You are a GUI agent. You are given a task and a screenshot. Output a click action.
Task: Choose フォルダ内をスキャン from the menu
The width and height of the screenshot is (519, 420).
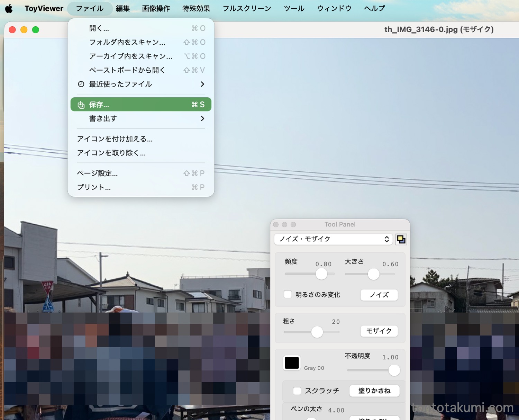127,42
